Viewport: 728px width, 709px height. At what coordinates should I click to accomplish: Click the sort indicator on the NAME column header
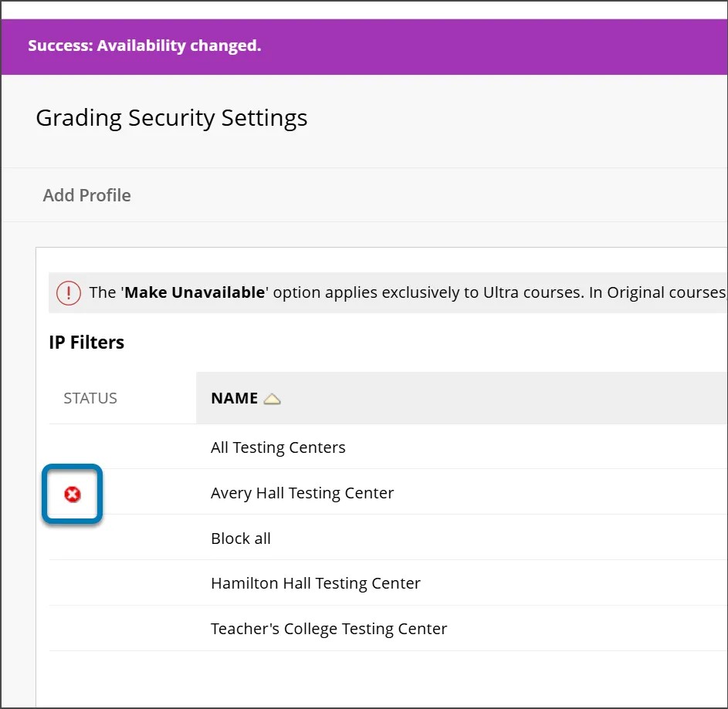[272, 398]
